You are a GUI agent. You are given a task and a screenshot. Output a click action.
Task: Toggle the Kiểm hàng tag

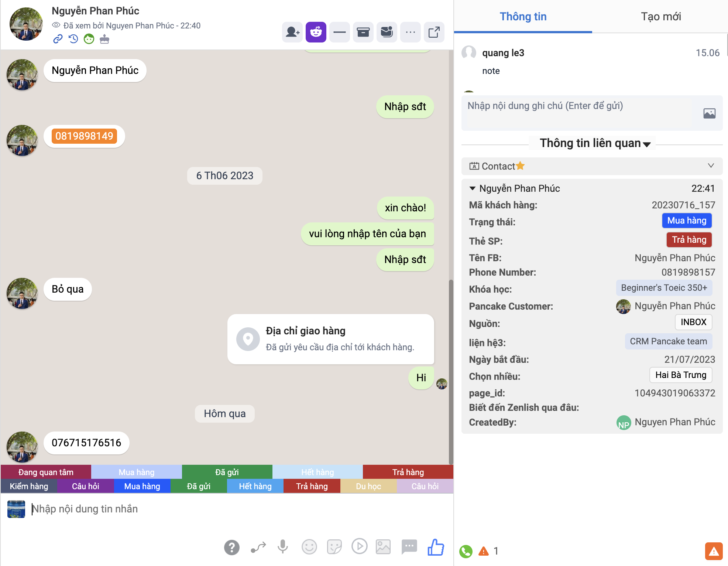[x=29, y=486]
